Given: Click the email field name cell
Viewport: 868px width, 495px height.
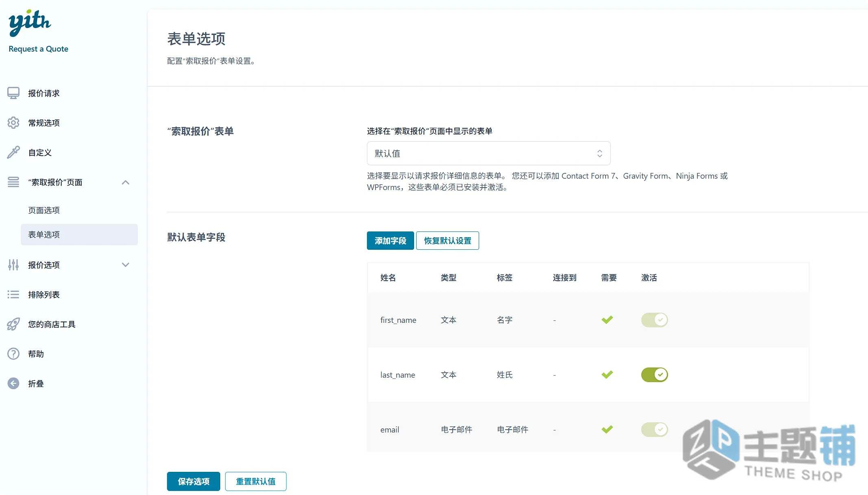Looking at the screenshot, I should tap(390, 430).
